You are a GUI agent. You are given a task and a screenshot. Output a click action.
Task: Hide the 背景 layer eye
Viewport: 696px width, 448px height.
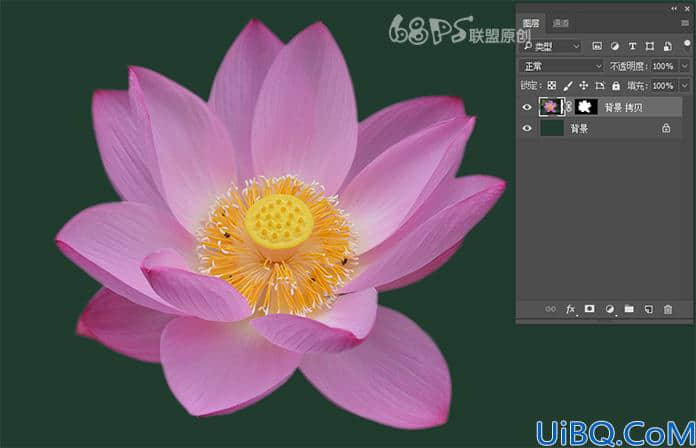[x=527, y=128]
